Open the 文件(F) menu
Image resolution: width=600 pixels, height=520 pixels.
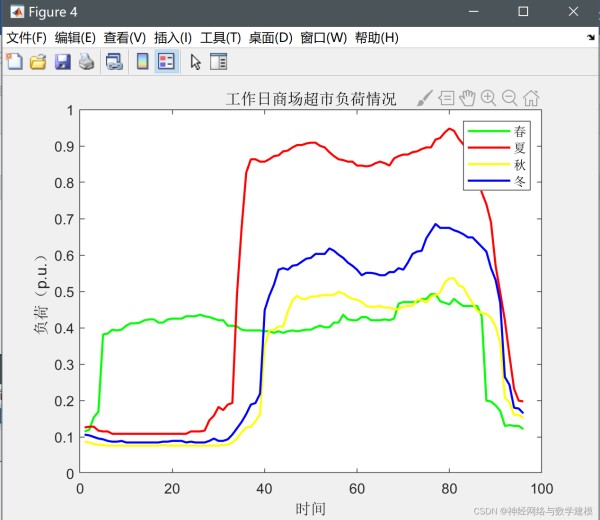[x=26, y=38]
